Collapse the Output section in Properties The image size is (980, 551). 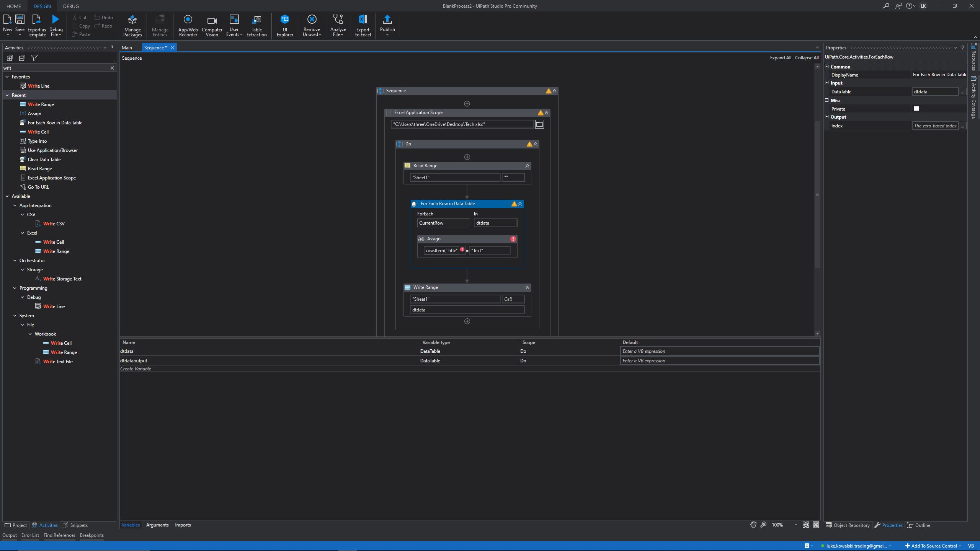[x=826, y=117]
